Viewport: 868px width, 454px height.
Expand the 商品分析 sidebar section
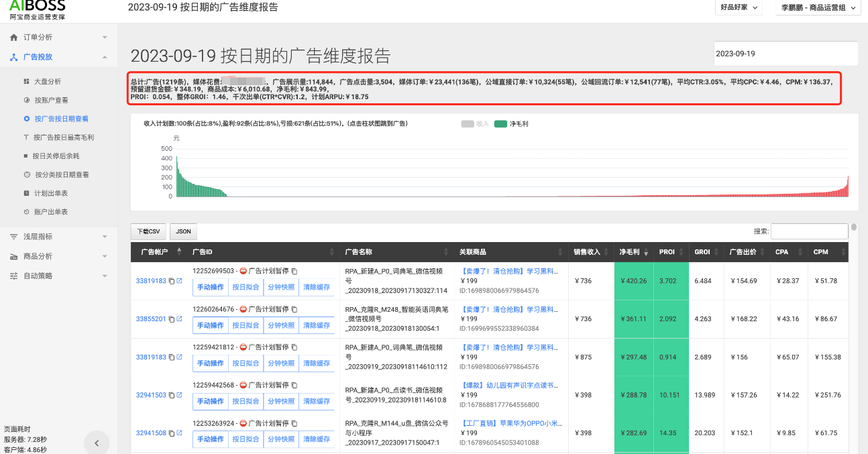[x=58, y=256]
